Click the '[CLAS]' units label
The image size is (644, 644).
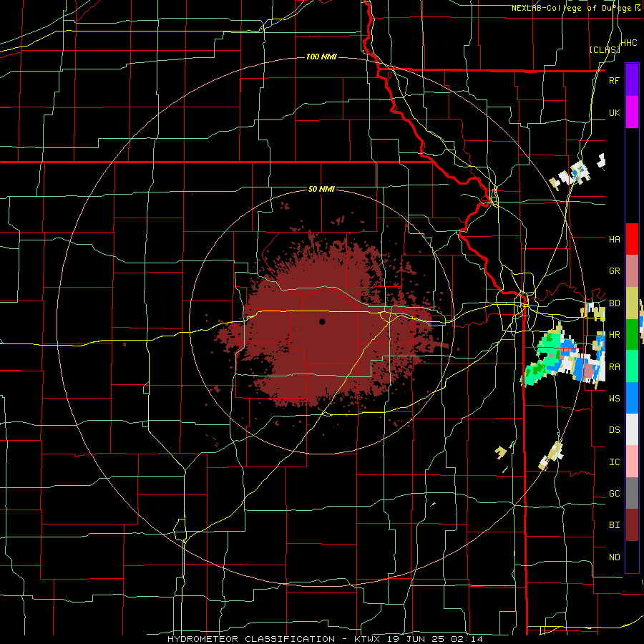click(x=605, y=49)
